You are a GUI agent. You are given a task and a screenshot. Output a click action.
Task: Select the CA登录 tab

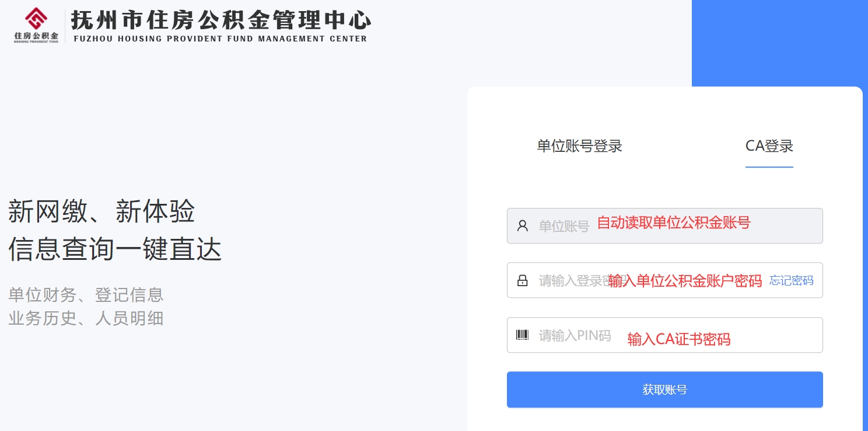tap(769, 146)
